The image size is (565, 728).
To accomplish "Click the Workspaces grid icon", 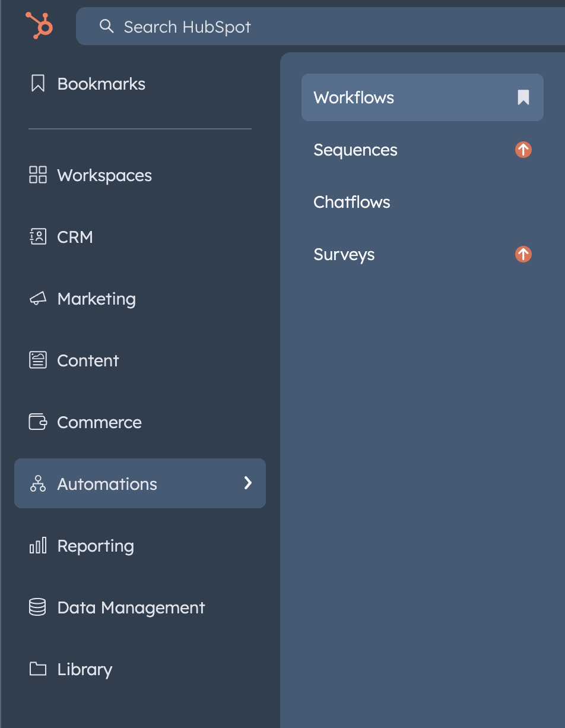I will [38, 175].
